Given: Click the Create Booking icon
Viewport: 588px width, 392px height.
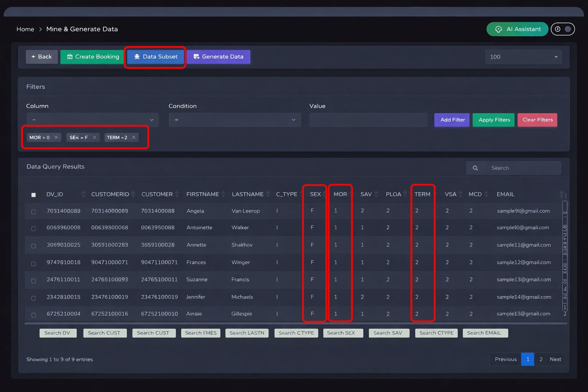Looking at the screenshot, I should click(70, 57).
